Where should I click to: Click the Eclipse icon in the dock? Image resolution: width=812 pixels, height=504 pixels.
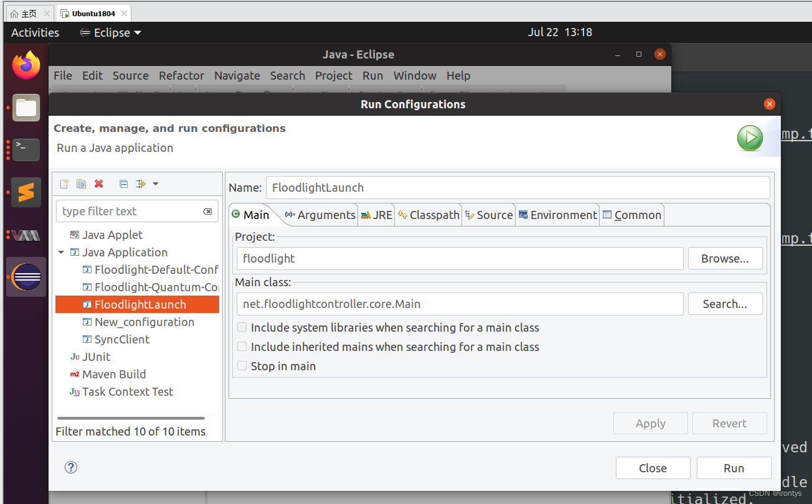[x=26, y=277]
